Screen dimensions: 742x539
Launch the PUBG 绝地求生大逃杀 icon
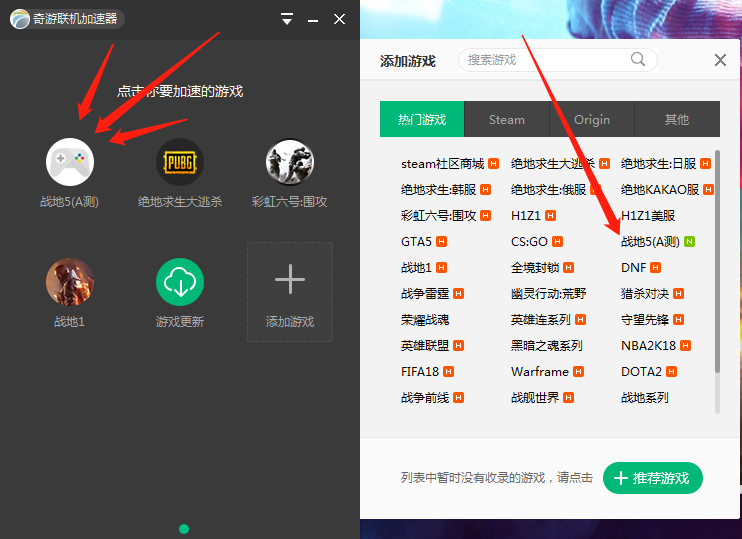click(180, 162)
